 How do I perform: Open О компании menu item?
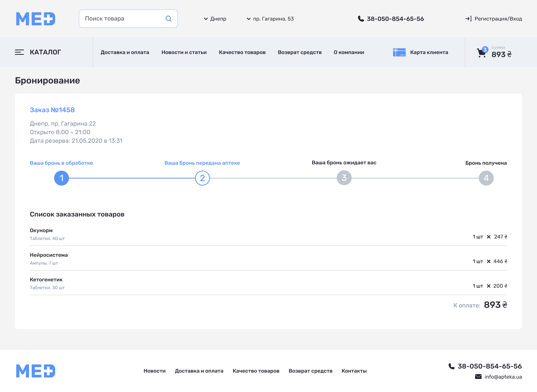(349, 52)
